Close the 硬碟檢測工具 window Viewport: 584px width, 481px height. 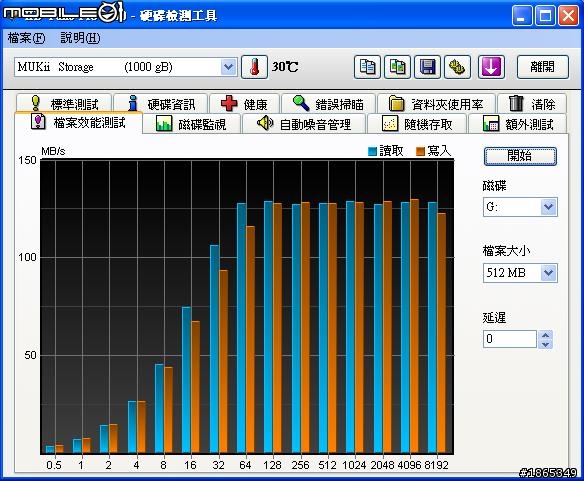[x=568, y=16]
